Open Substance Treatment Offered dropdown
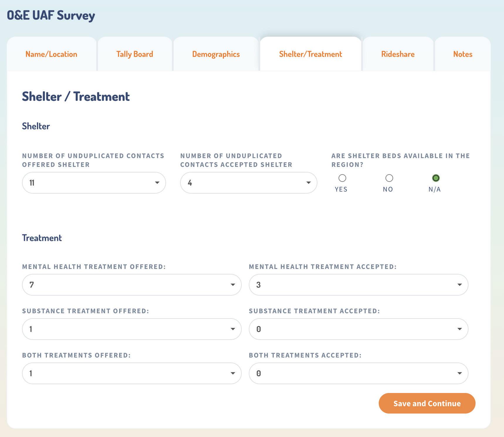This screenshot has width=504, height=437. (x=132, y=329)
